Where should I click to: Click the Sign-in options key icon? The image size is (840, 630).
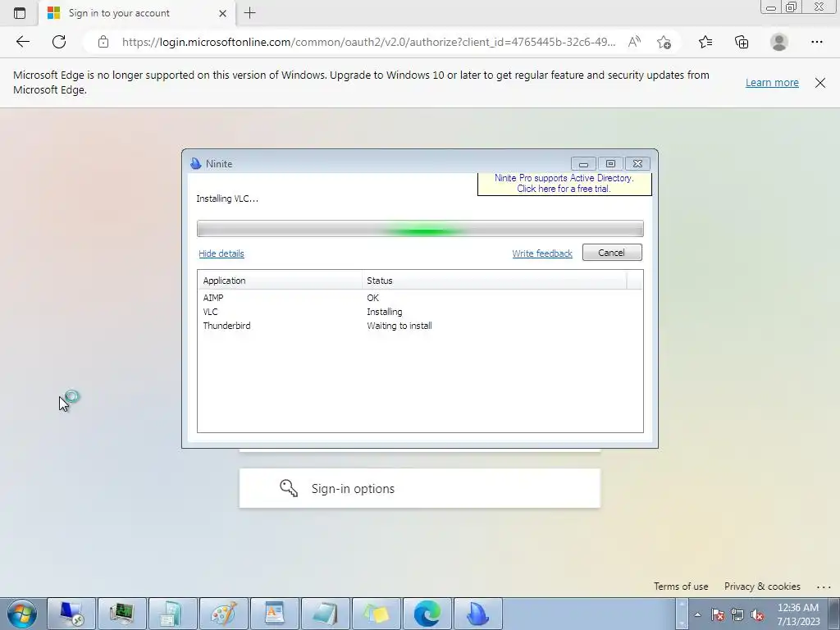[x=288, y=488]
